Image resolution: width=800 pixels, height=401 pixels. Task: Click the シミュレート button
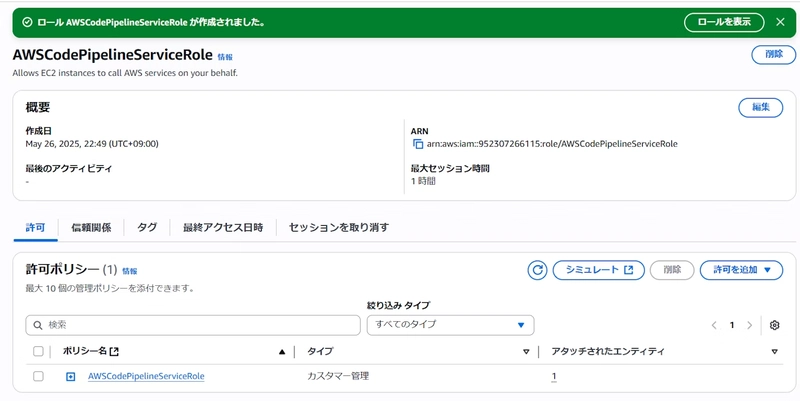[x=598, y=270]
